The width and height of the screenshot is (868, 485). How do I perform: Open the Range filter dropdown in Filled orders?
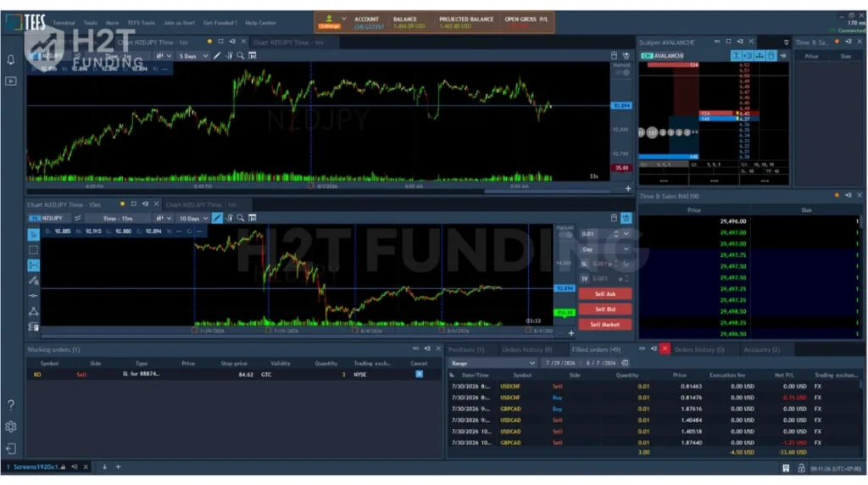pyautogui.click(x=492, y=363)
